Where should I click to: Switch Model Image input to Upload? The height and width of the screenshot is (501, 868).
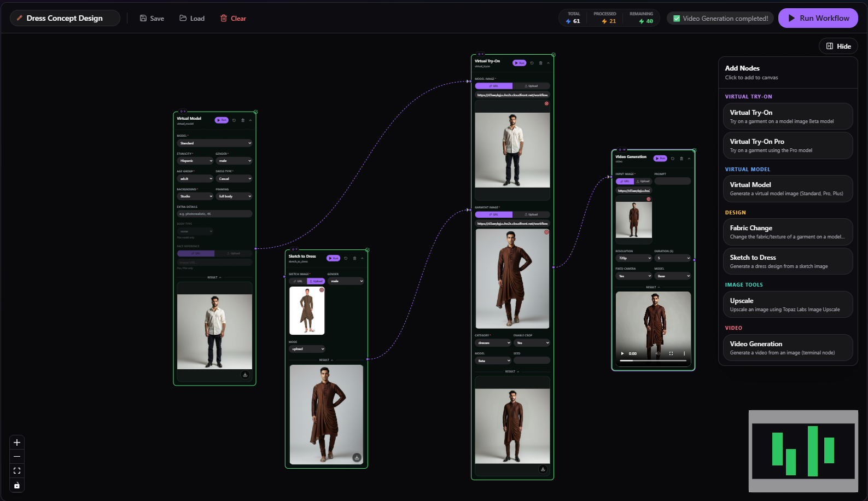click(531, 86)
